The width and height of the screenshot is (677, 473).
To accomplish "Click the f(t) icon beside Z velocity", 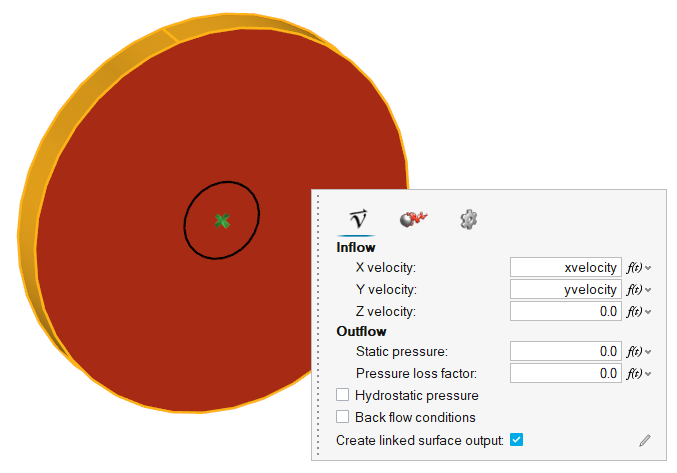I will point(634,311).
